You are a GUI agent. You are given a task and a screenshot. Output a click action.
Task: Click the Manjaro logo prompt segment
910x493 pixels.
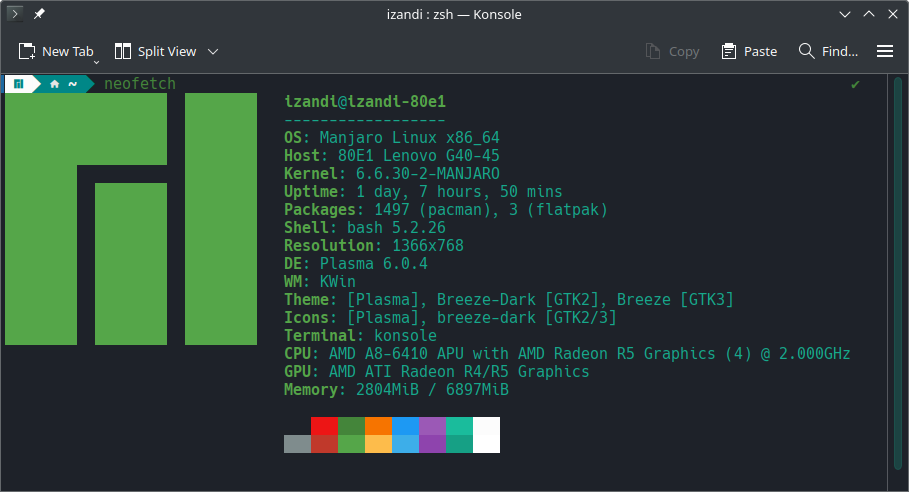click(19, 84)
